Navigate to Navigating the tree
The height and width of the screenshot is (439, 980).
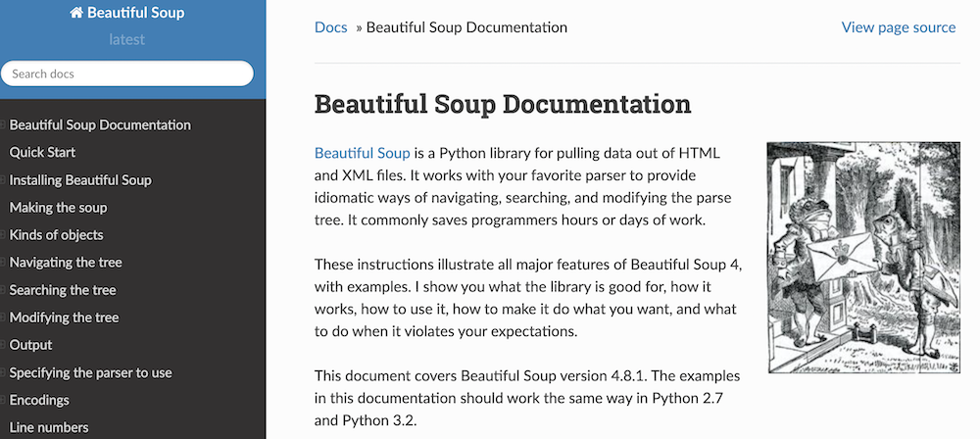(x=66, y=262)
